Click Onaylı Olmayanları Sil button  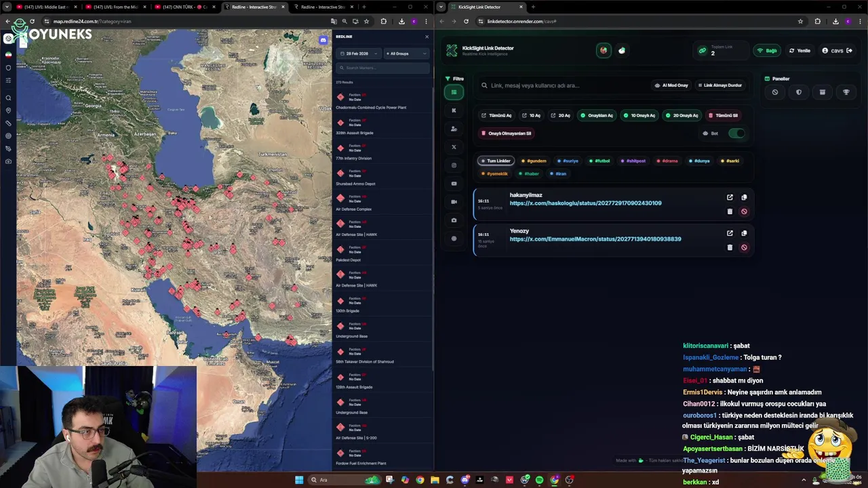tap(506, 134)
